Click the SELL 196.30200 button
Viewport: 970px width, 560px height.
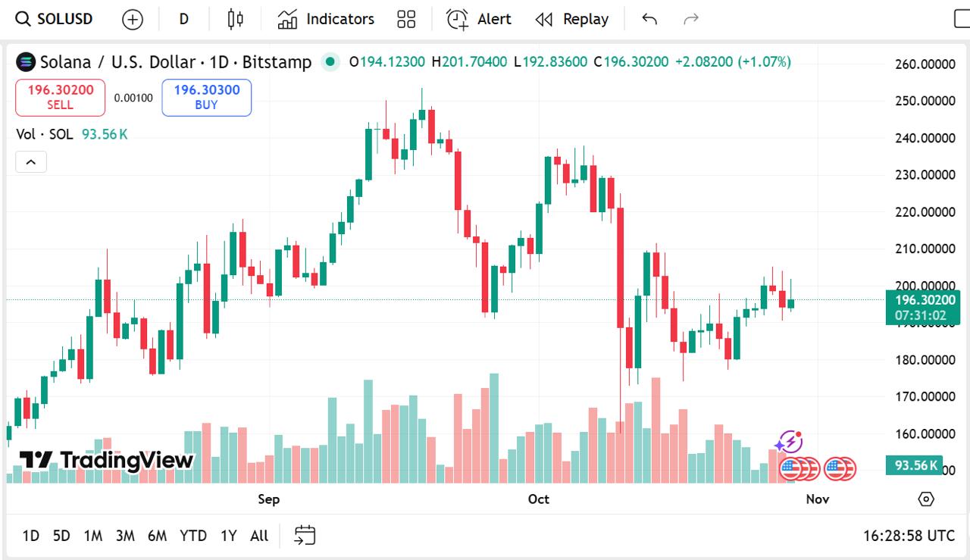point(60,97)
